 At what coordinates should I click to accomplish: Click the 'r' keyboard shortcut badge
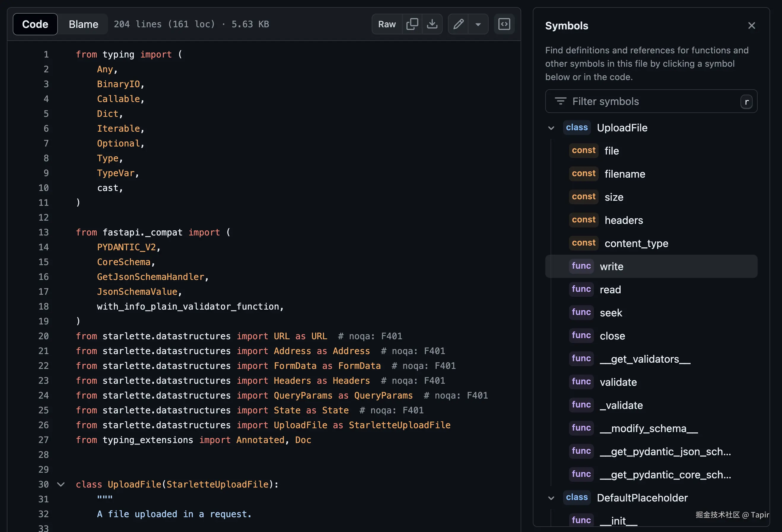pyautogui.click(x=746, y=102)
